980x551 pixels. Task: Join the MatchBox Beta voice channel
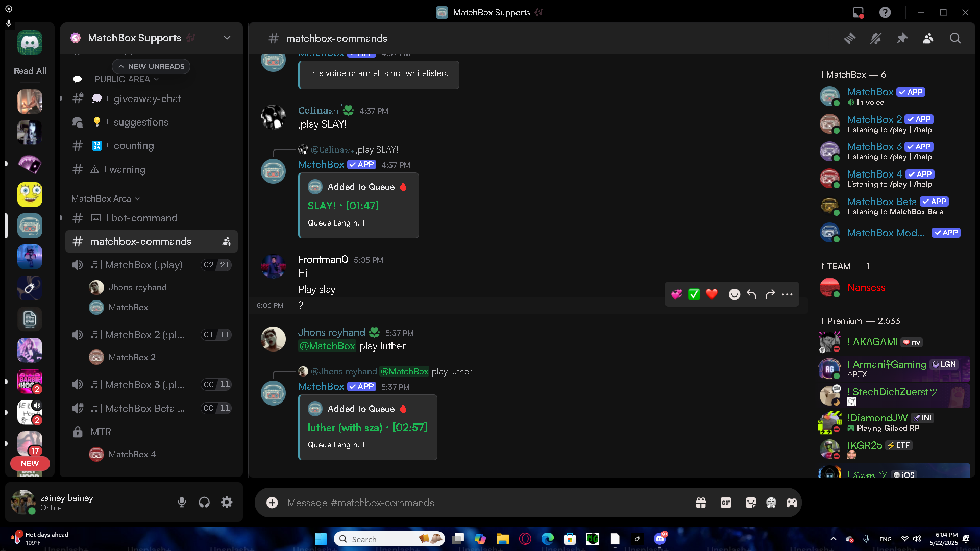click(152, 409)
